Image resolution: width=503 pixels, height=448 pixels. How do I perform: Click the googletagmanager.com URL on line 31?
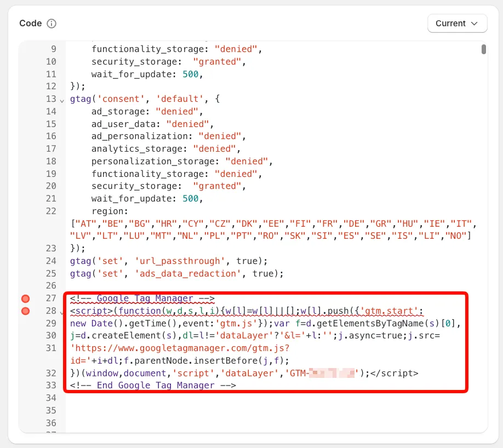180,348
